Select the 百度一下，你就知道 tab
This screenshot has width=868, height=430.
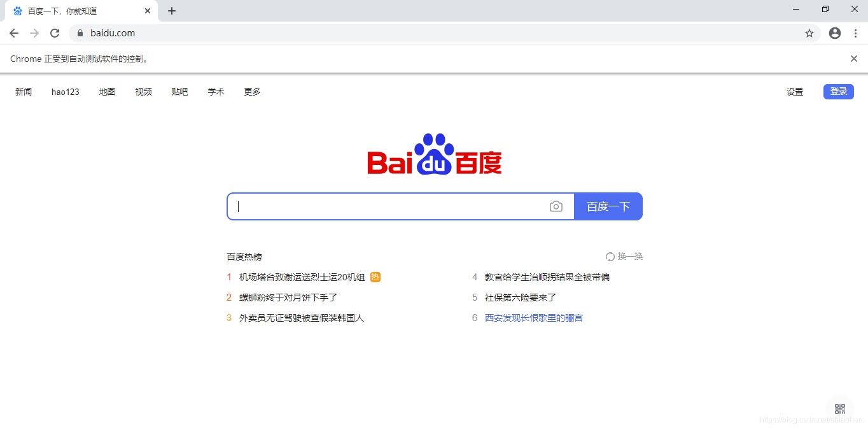pos(81,11)
